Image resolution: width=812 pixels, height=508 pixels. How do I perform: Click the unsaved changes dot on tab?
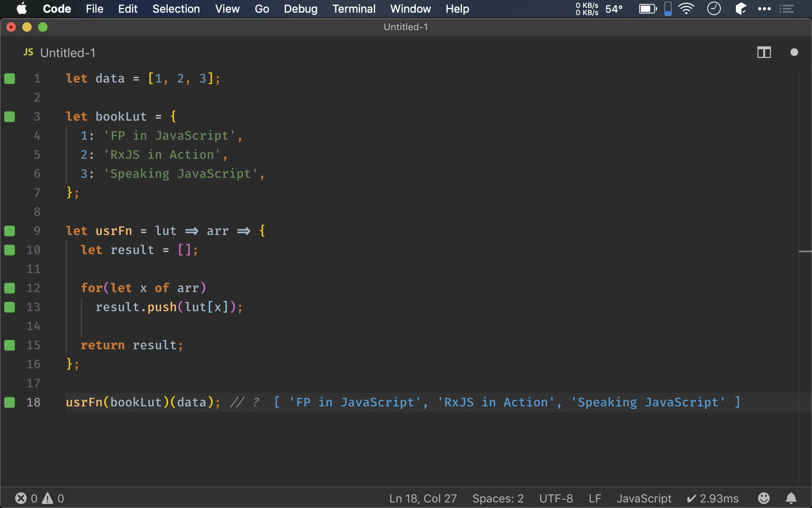coord(794,52)
